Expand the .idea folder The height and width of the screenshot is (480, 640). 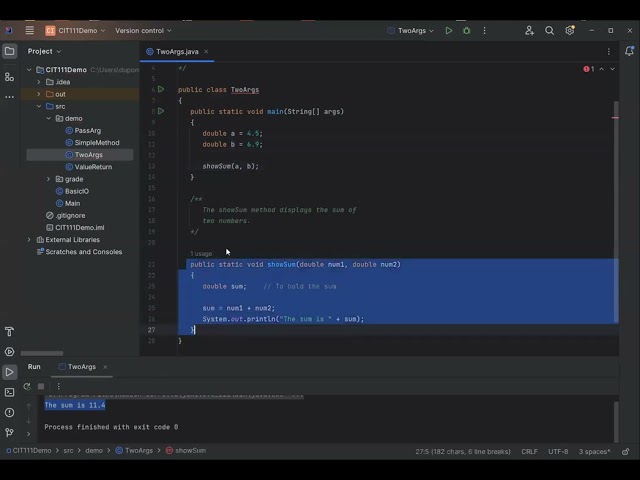39,82
